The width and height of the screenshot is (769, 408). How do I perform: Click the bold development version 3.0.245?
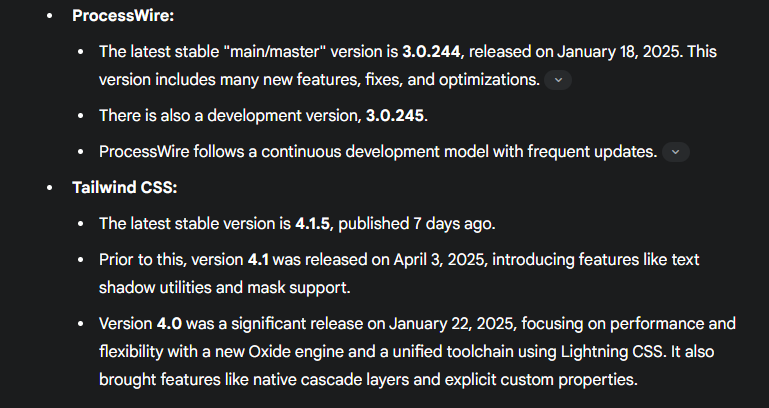395,116
